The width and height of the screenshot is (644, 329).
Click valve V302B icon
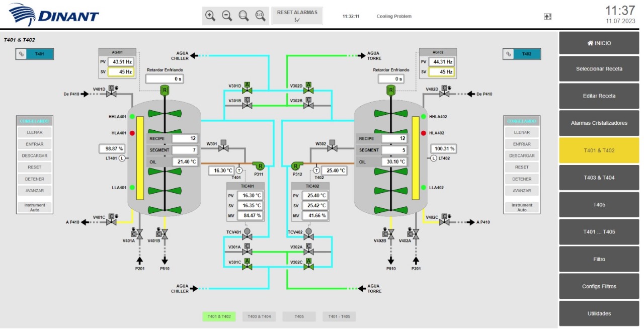coord(308,103)
